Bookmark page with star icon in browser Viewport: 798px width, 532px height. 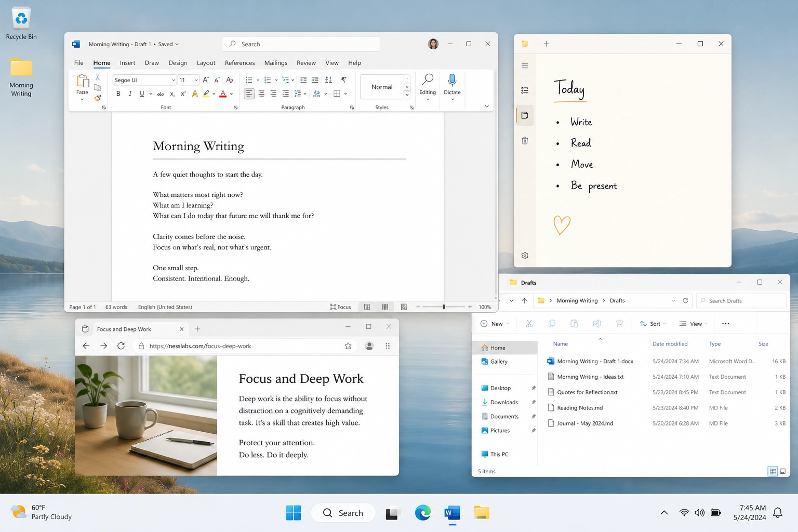point(348,346)
